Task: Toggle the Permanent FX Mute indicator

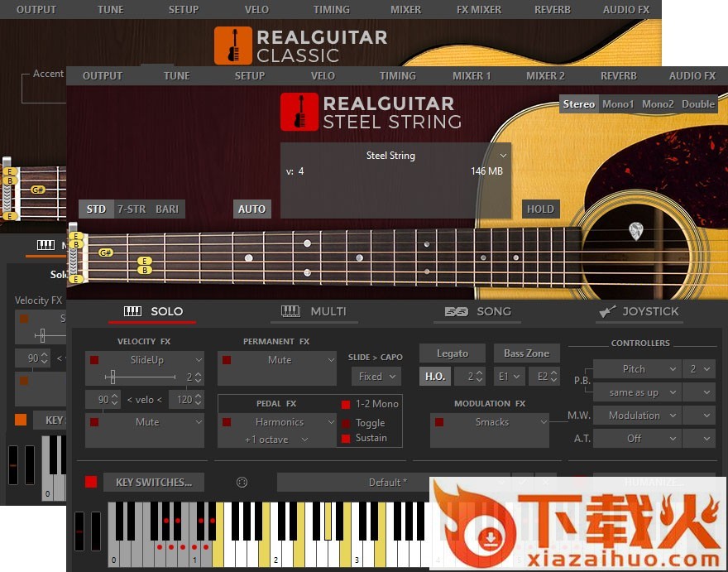Action: [227, 360]
